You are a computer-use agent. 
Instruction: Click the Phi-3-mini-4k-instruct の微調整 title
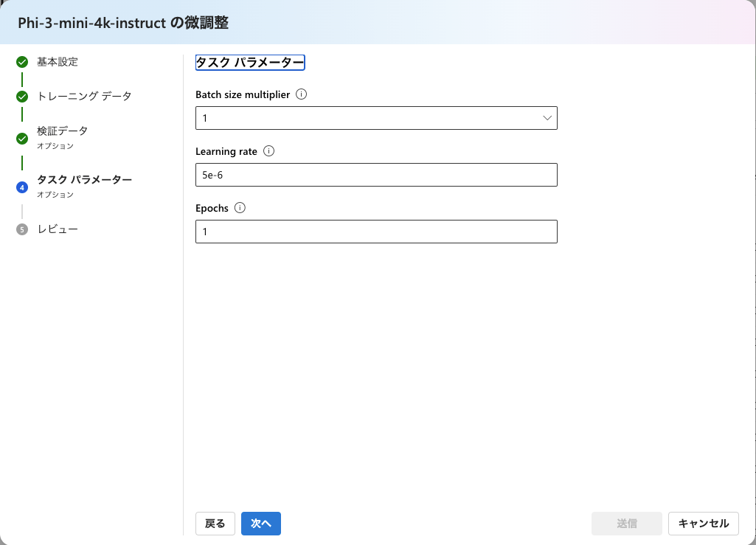pyautogui.click(x=123, y=23)
